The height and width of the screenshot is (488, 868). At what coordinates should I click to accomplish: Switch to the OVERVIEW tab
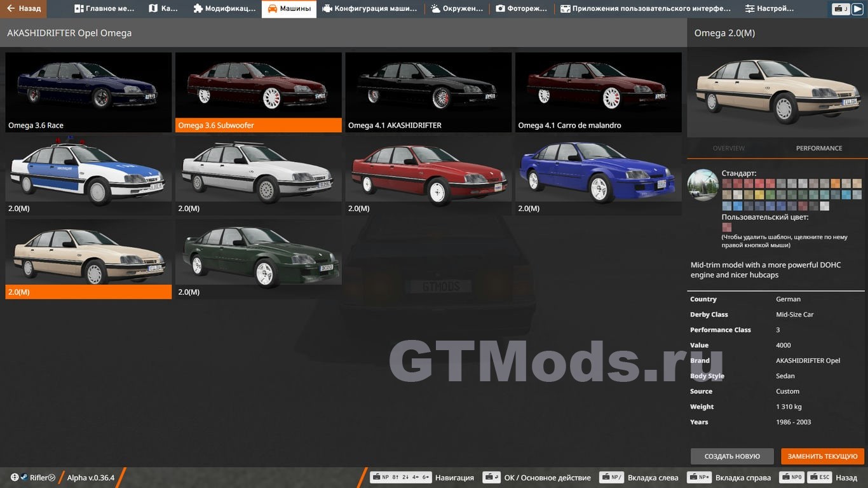pyautogui.click(x=728, y=148)
